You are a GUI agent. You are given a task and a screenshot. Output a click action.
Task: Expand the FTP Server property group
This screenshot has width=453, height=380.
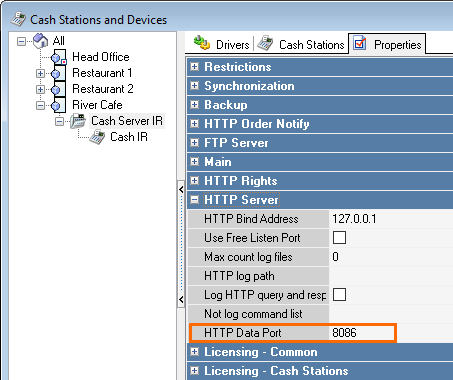pos(194,143)
